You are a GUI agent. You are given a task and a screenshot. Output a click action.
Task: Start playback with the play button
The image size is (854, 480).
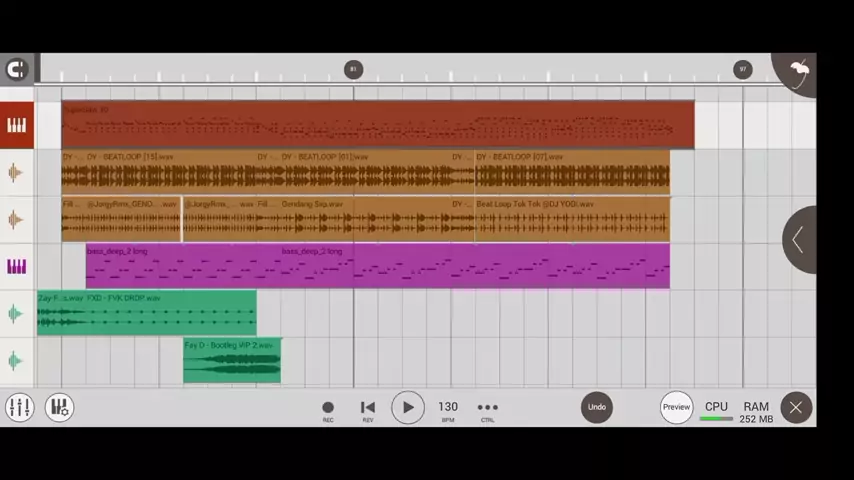pyautogui.click(x=407, y=407)
